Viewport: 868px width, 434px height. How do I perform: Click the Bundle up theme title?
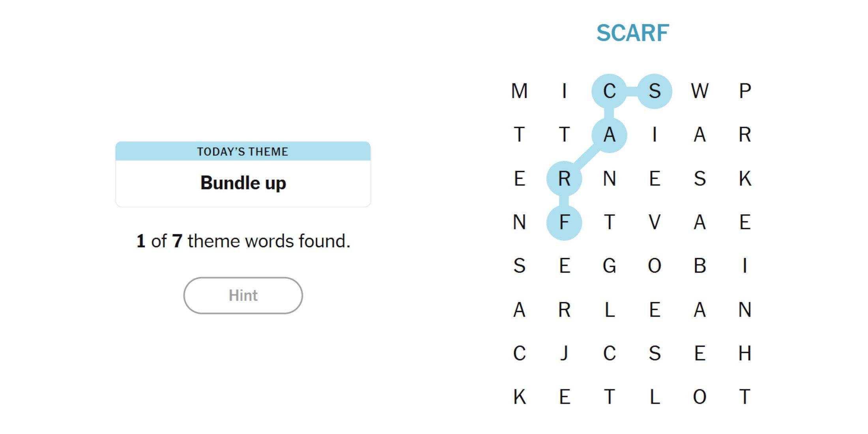pos(243,183)
